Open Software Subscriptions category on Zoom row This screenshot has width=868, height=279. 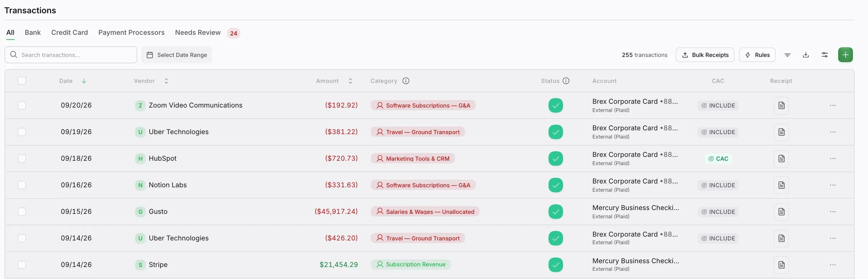[423, 105]
